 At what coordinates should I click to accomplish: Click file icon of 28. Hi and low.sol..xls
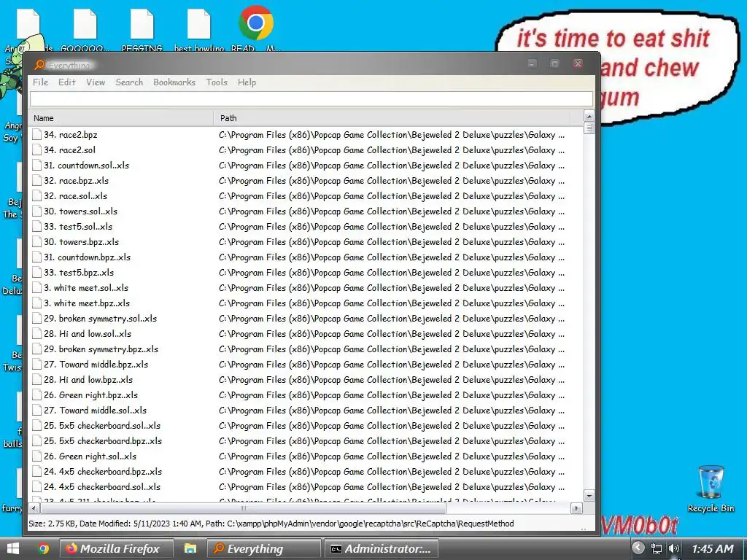coord(36,334)
